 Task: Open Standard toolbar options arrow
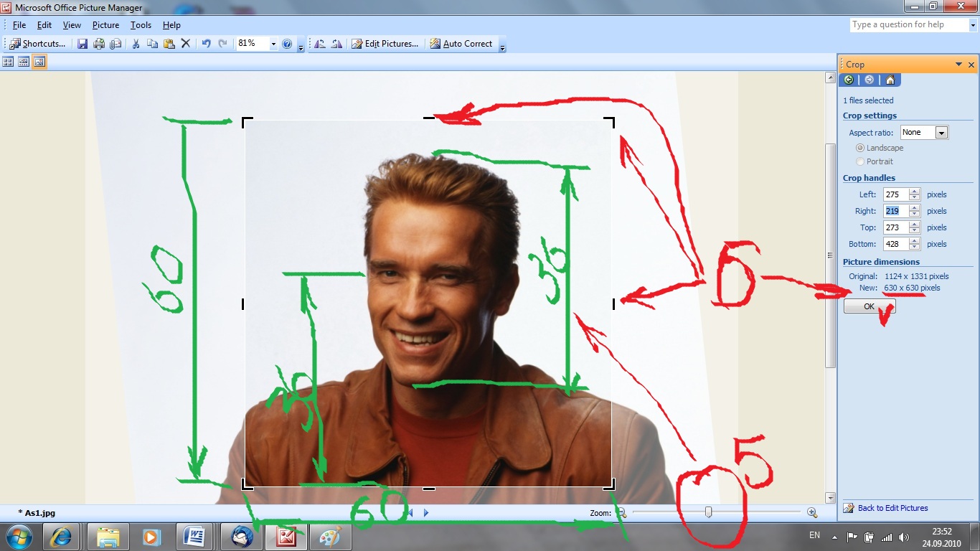301,46
